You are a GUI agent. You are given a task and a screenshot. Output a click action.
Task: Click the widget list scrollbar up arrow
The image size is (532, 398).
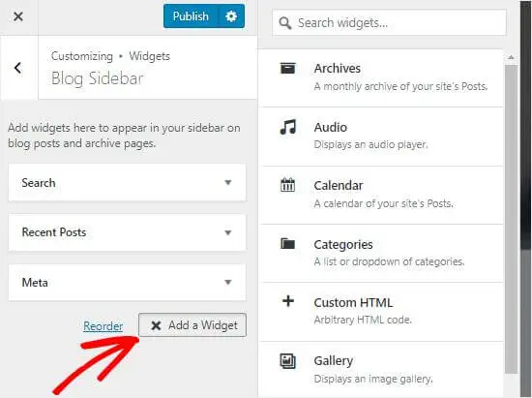(511, 58)
